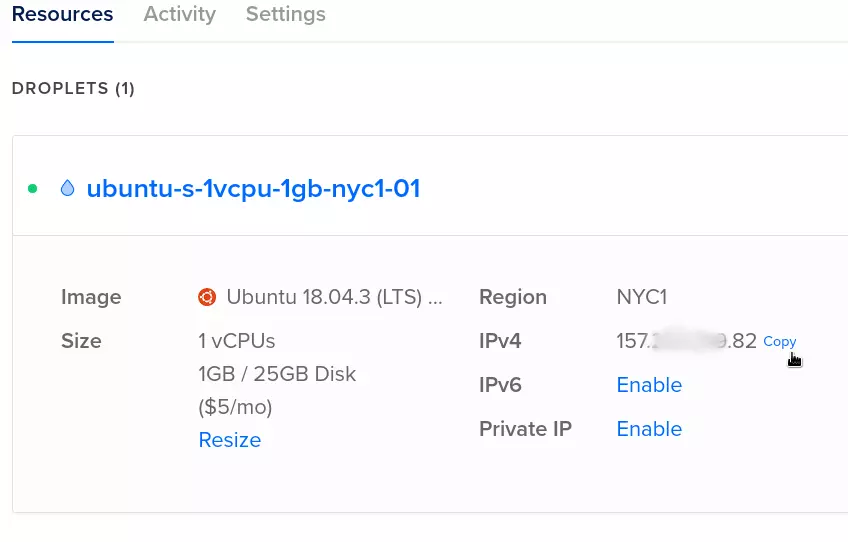
Task: Switch to the Activity tab
Action: (179, 15)
